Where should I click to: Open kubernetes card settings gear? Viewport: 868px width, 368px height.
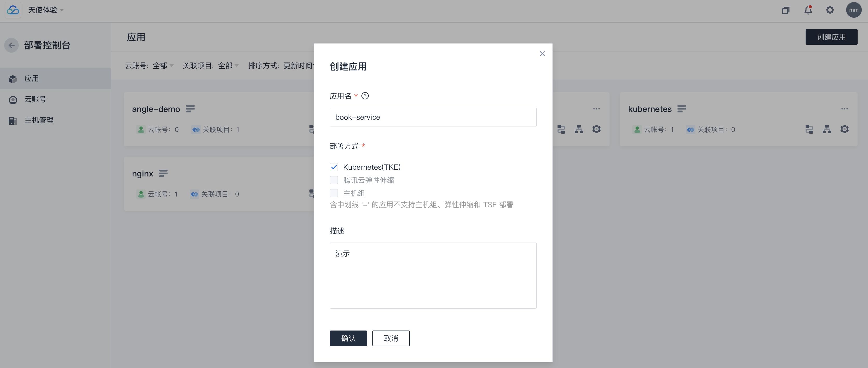coord(844,129)
